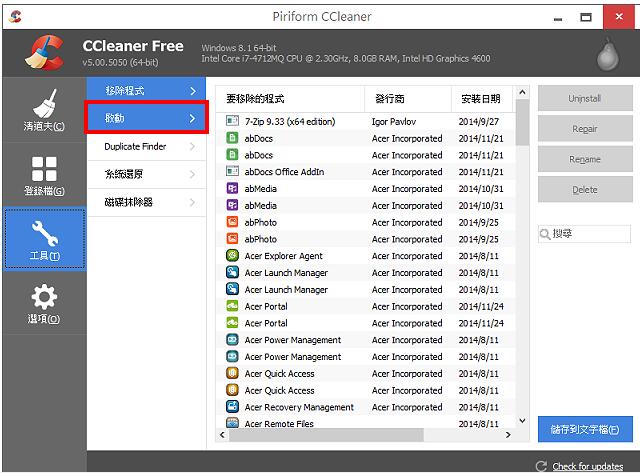
Task: Expand the Drive Wiper chevron
Action: point(192,202)
